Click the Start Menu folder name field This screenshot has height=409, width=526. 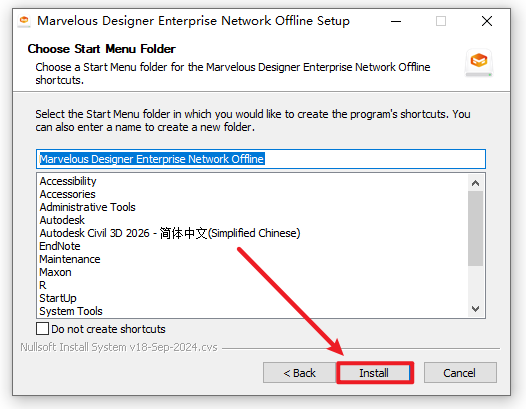(261, 159)
